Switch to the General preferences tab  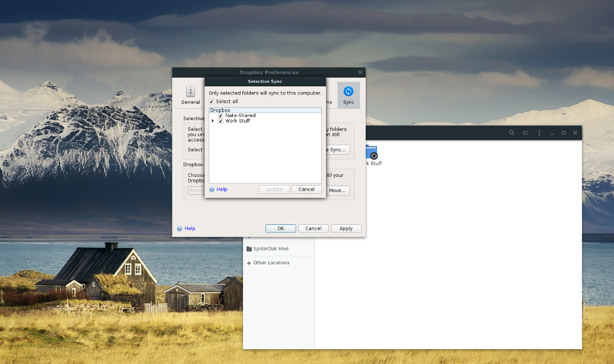(191, 95)
